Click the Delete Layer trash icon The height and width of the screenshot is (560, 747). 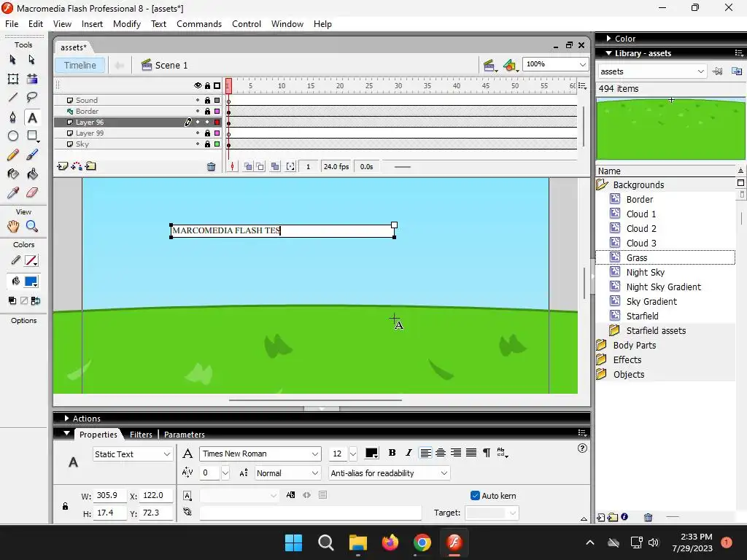[x=211, y=167]
